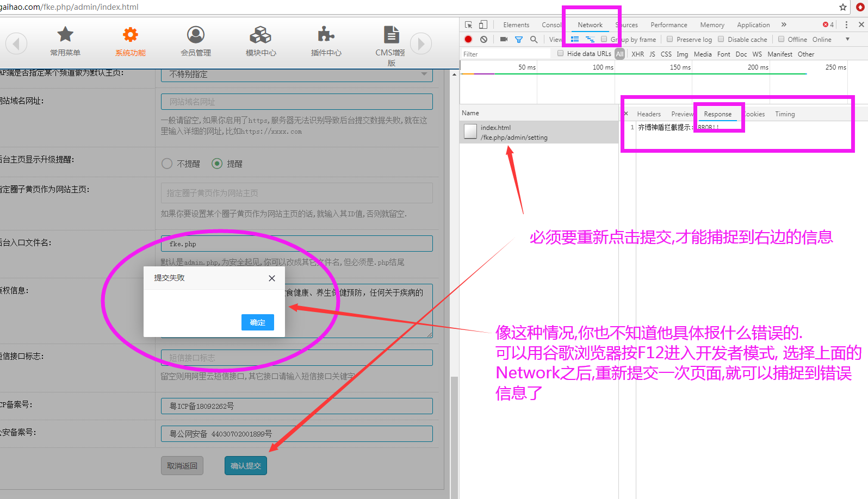This screenshot has height=499, width=868.
Task: Toggle the device toolbar icon
Action: (483, 25)
